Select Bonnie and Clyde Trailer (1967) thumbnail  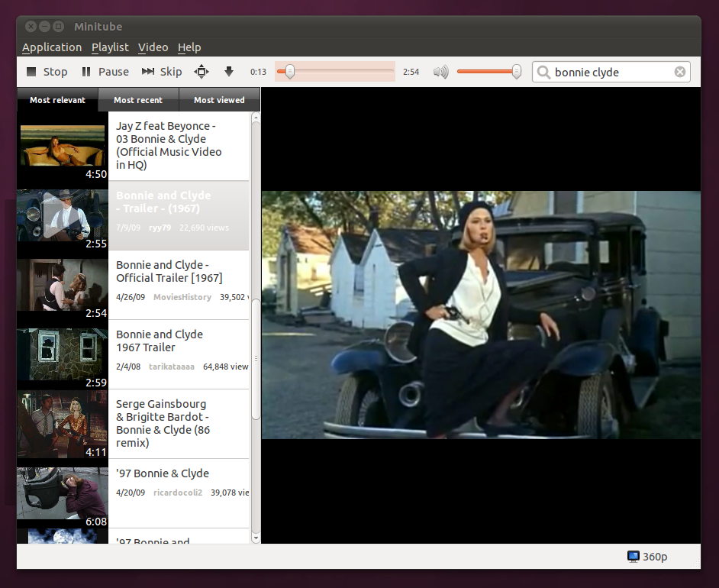point(63,215)
